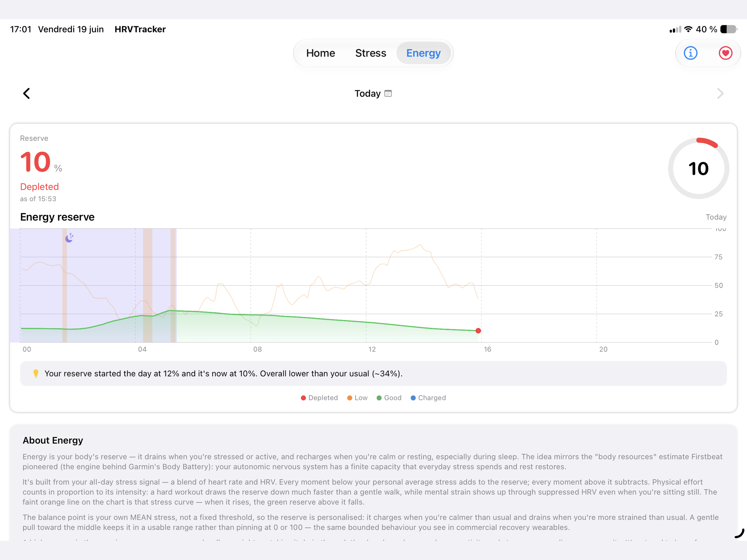Go to previous day with back chevron
The image size is (747, 560).
26,94
